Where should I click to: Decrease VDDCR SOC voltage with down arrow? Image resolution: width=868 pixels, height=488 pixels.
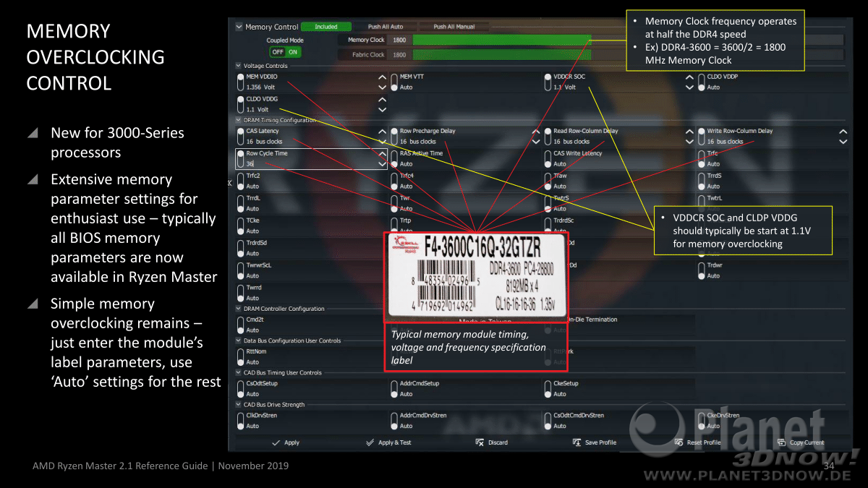click(x=689, y=87)
